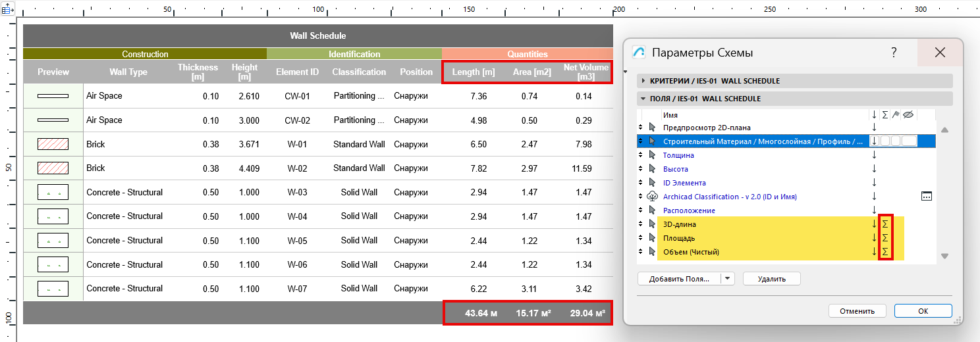
Task: Expand the КРИТЕРИИ section
Action: tap(643, 81)
